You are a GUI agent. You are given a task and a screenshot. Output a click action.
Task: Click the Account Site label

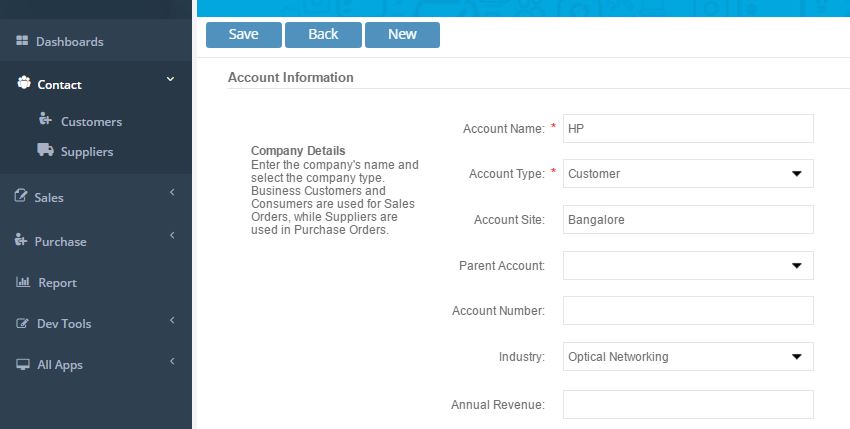click(509, 220)
